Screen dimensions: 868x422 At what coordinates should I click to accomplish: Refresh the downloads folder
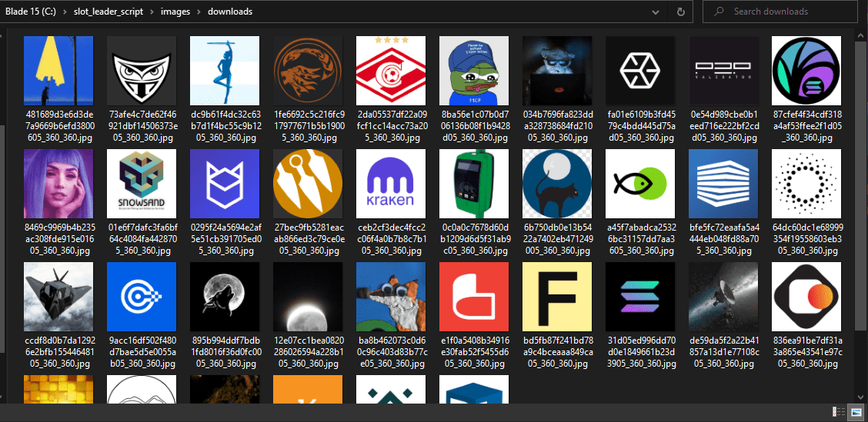[681, 12]
